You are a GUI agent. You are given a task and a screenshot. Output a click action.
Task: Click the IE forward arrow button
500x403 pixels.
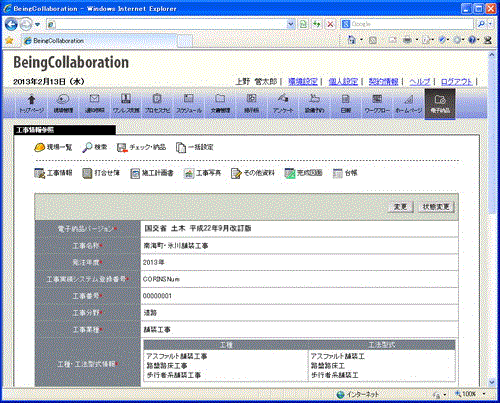tap(26, 24)
